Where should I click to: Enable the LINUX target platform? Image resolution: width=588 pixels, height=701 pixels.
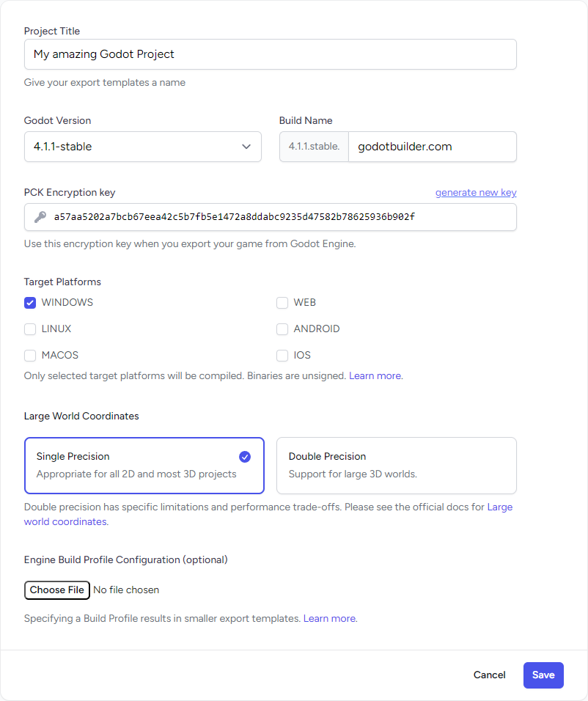click(x=30, y=329)
